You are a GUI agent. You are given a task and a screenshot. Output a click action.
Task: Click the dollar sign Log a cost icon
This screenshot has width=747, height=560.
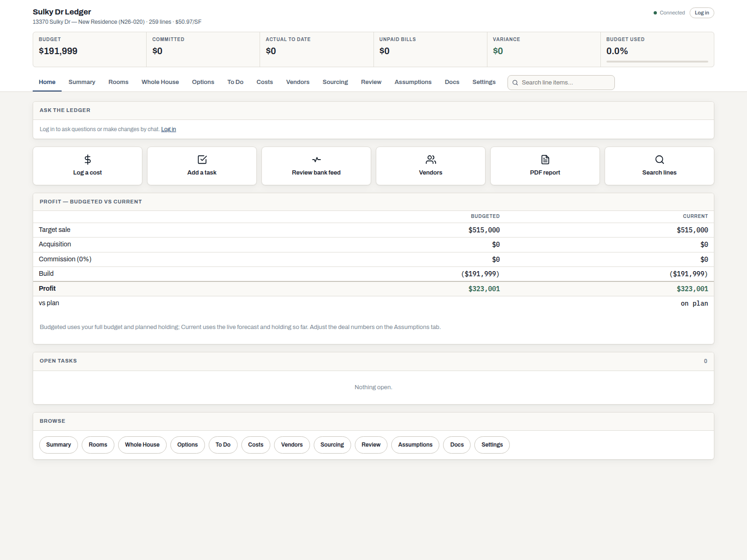[x=87, y=160]
